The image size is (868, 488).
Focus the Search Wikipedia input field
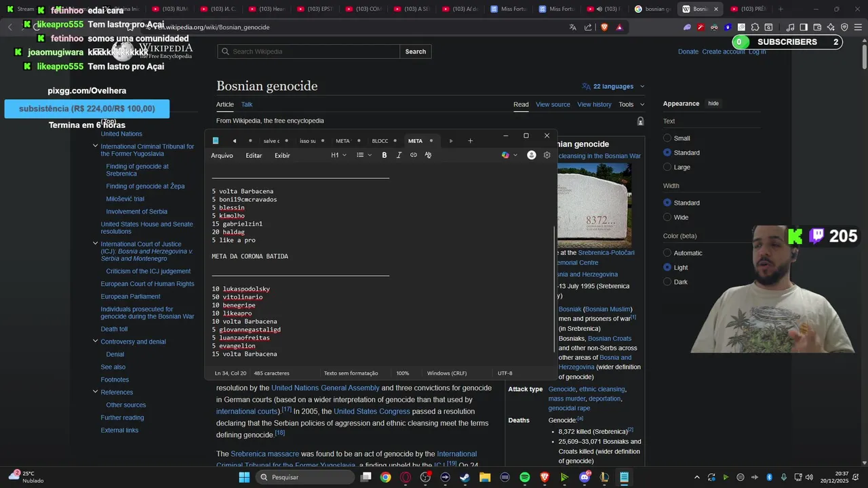click(x=309, y=52)
